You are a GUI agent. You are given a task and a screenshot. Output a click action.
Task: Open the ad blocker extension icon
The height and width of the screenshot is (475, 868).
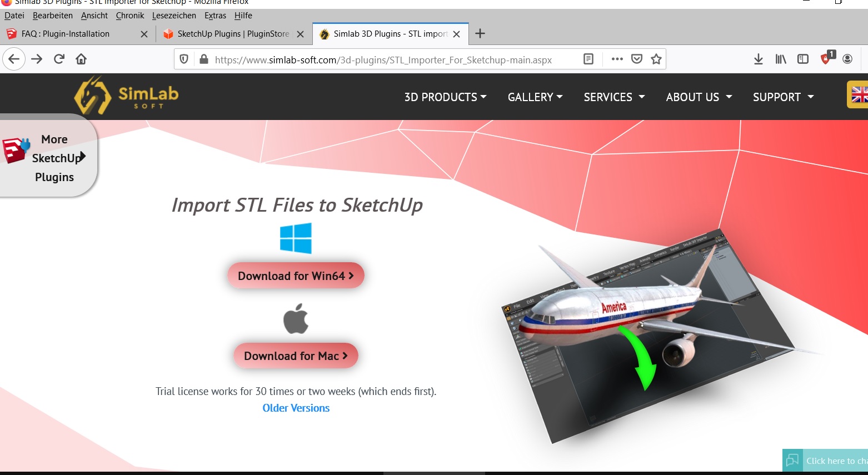click(826, 58)
